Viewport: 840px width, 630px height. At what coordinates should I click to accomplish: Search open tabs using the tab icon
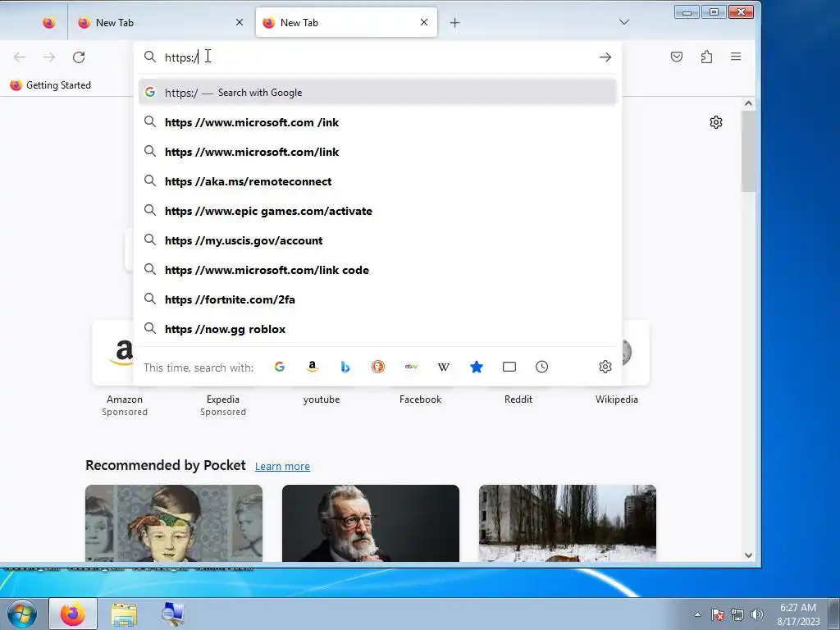pos(509,367)
